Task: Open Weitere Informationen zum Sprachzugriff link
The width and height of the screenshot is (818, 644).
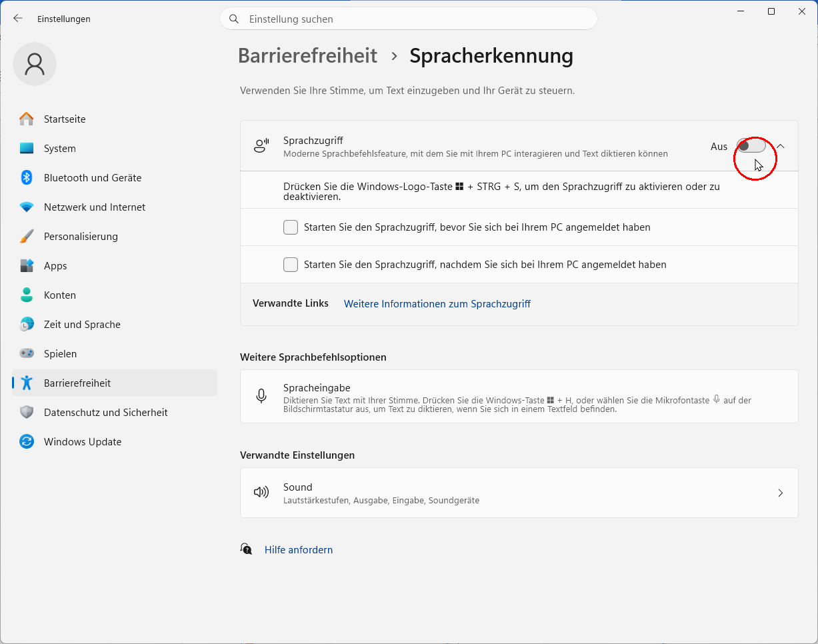Action: click(437, 304)
